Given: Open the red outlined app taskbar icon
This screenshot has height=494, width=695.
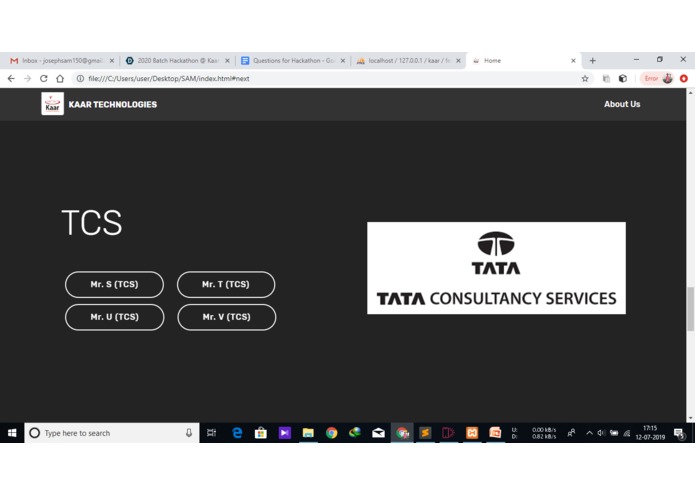Looking at the screenshot, I should 448,433.
